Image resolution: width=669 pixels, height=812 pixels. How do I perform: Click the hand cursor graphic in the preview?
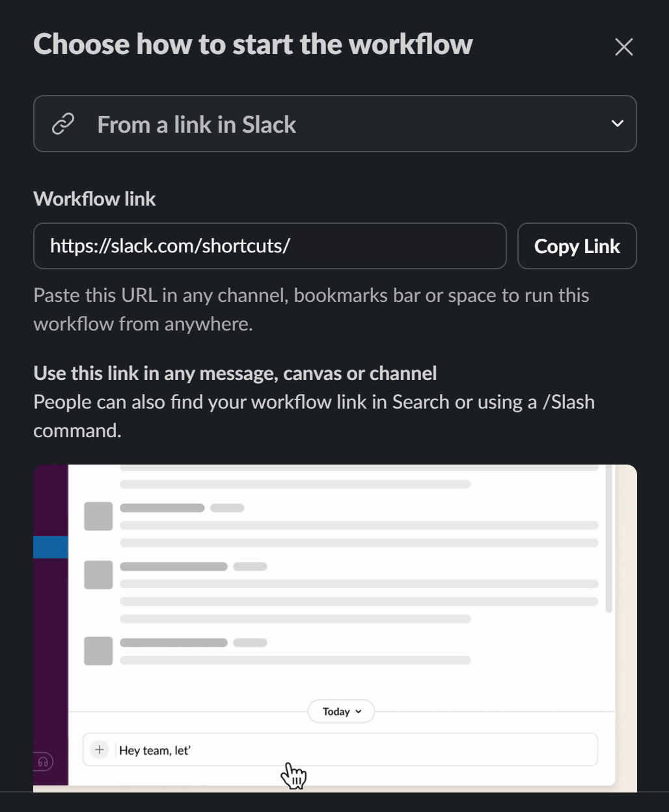point(294,775)
